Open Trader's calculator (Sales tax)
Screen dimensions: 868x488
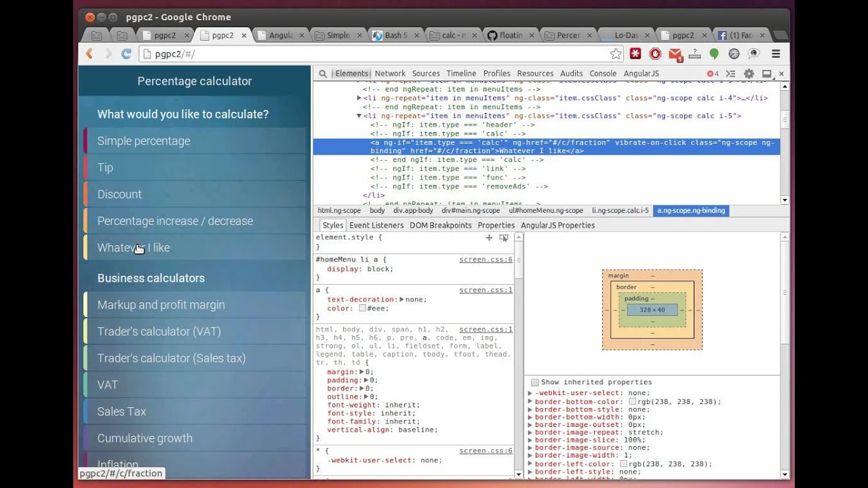[x=195, y=359]
